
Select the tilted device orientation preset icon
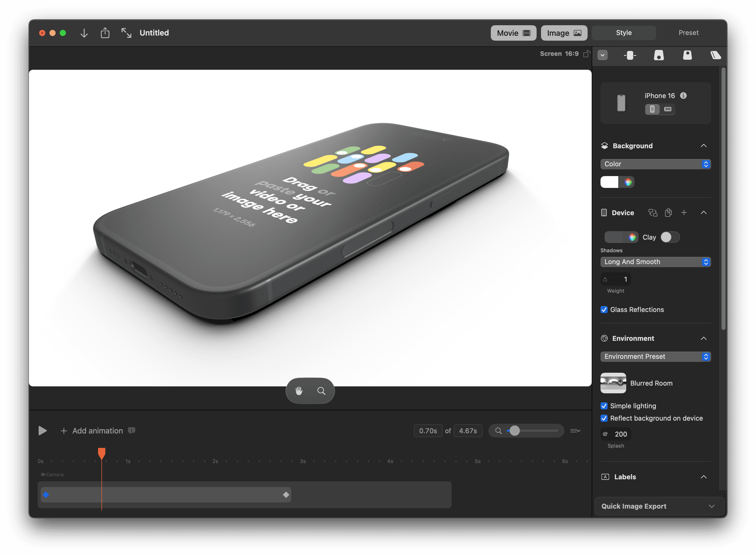tap(715, 55)
